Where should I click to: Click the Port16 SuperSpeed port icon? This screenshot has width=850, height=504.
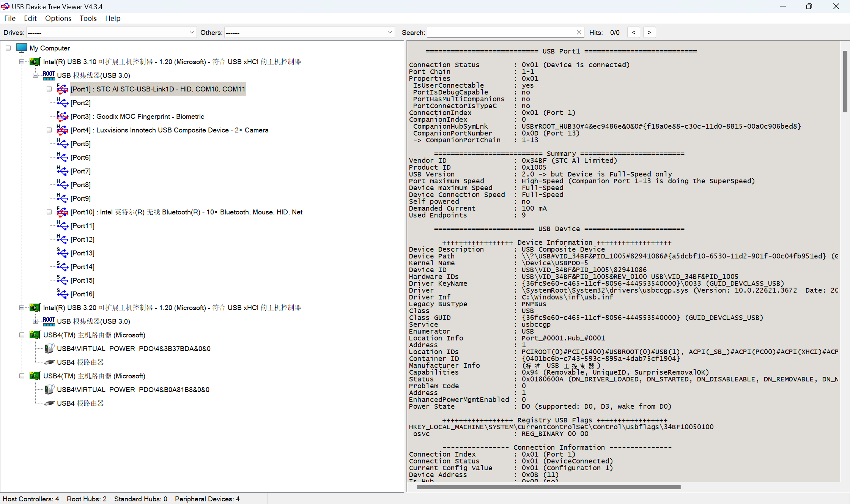pos(62,294)
